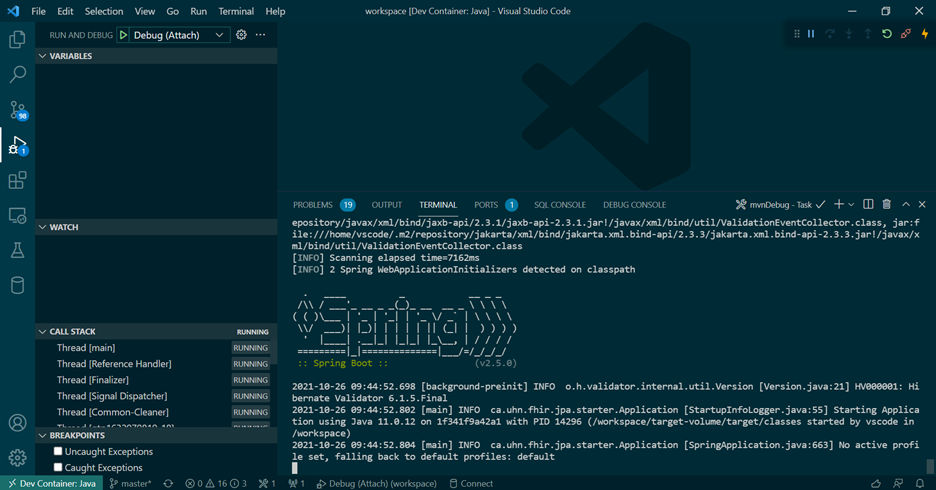Open the View menu
Screen dimensions: 936x490
[144, 11]
